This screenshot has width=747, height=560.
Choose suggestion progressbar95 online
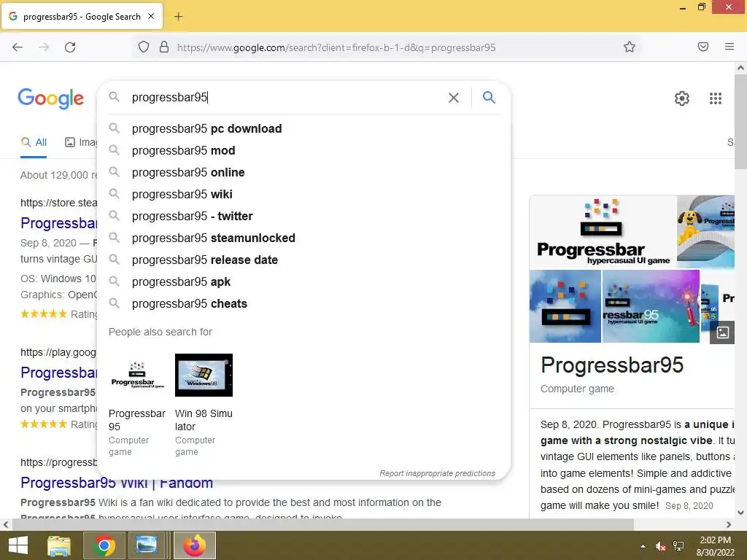coord(304,172)
